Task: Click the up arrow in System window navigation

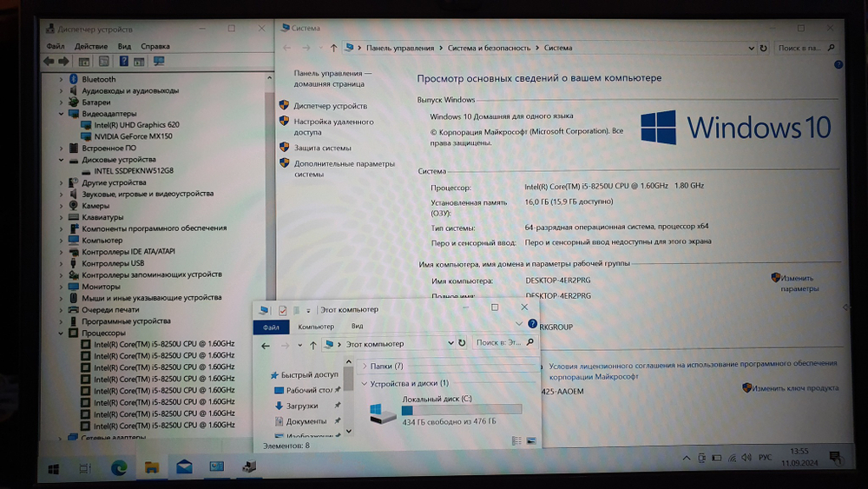Action: tap(333, 48)
